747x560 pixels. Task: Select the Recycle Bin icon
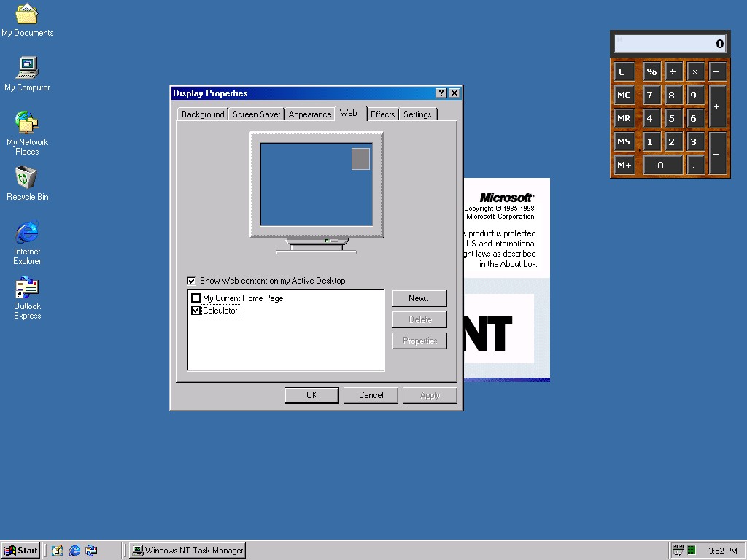[27, 183]
